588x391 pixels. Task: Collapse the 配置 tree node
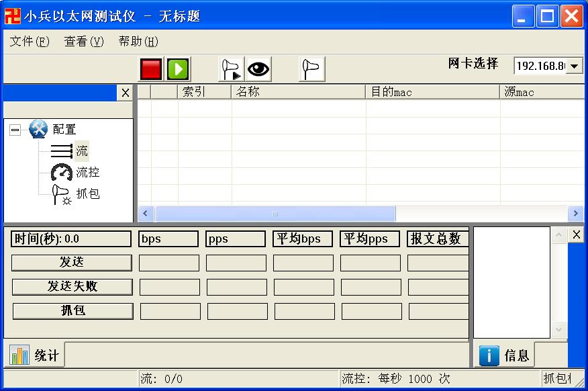[x=15, y=130]
